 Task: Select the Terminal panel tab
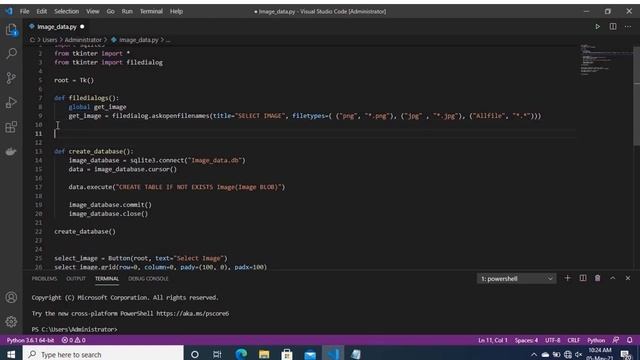[x=107, y=278]
